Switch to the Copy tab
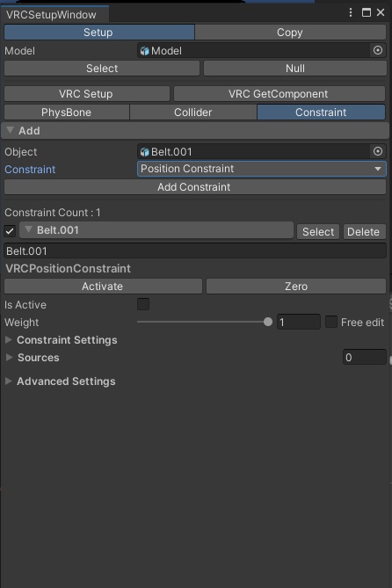 point(290,33)
